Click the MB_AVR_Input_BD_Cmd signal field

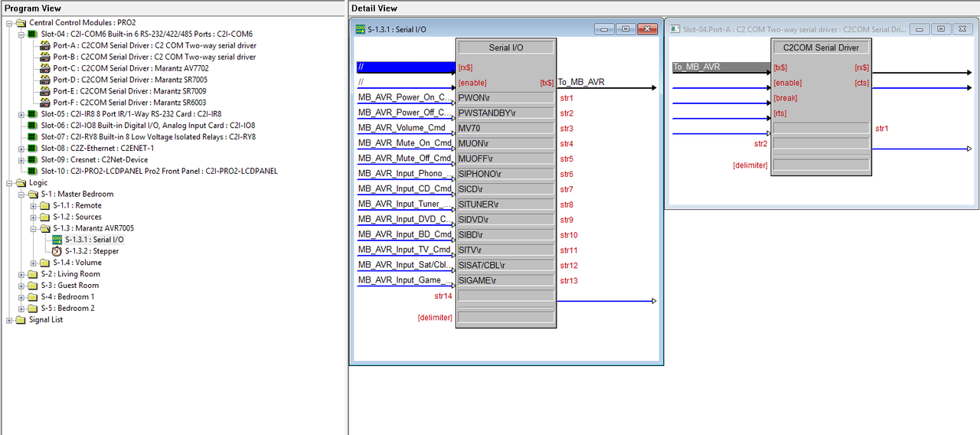406,234
